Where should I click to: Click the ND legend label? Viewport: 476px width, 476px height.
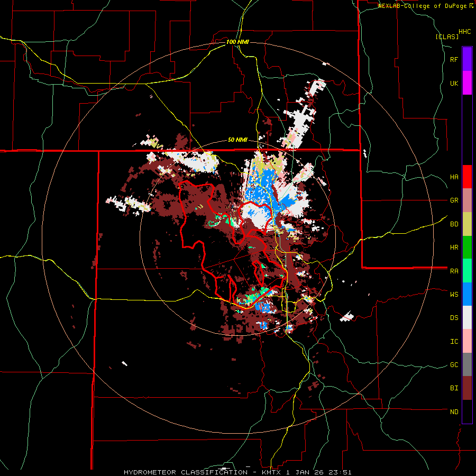[454, 412]
